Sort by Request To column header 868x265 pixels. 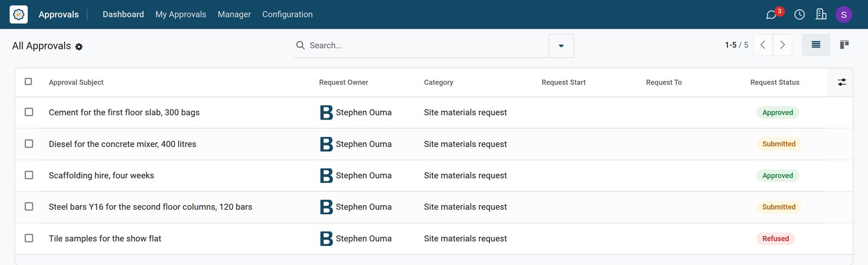[664, 82]
